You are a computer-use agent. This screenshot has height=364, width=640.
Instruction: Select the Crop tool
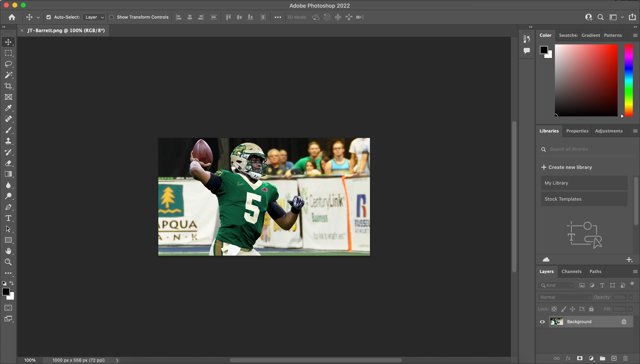click(x=8, y=86)
